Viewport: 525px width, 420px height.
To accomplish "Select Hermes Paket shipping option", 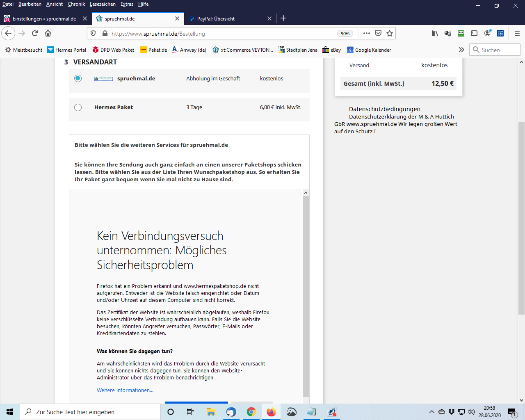I will [x=78, y=107].
